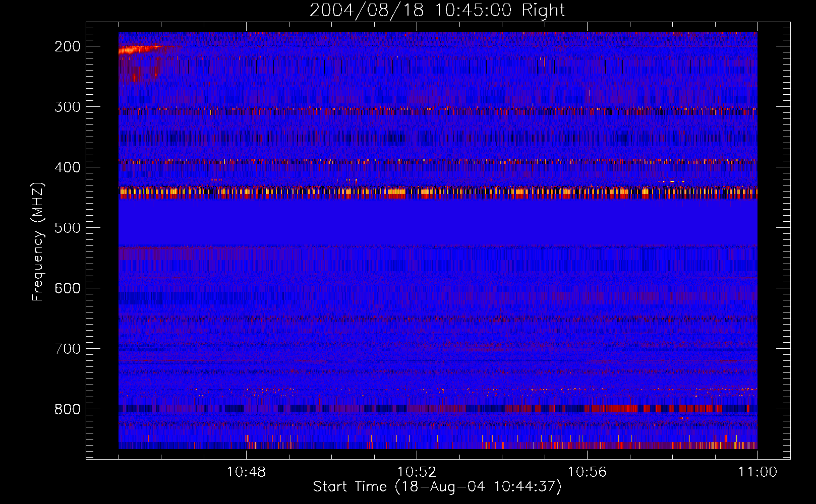Click the yellow-orange interference line near 440 MHz
Image resolution: width=816 pixels, height=504 pixels.
click(438, 192)
